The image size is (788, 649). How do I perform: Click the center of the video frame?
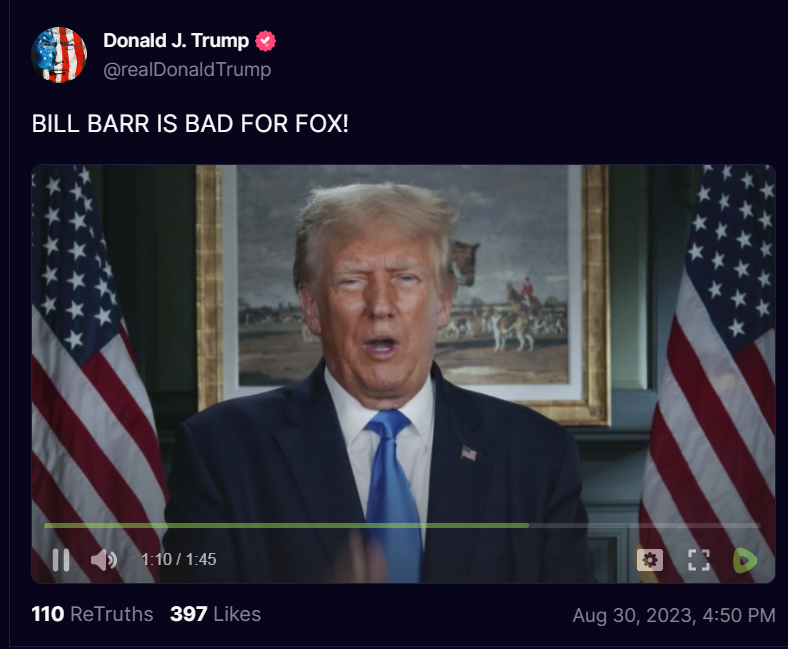pyautogui.click(x=403, y=374)
